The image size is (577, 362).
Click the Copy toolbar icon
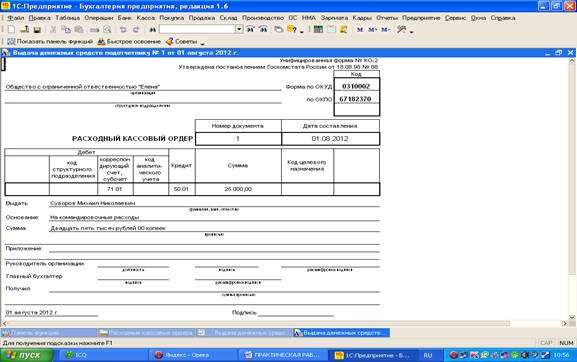coord(66,29)
